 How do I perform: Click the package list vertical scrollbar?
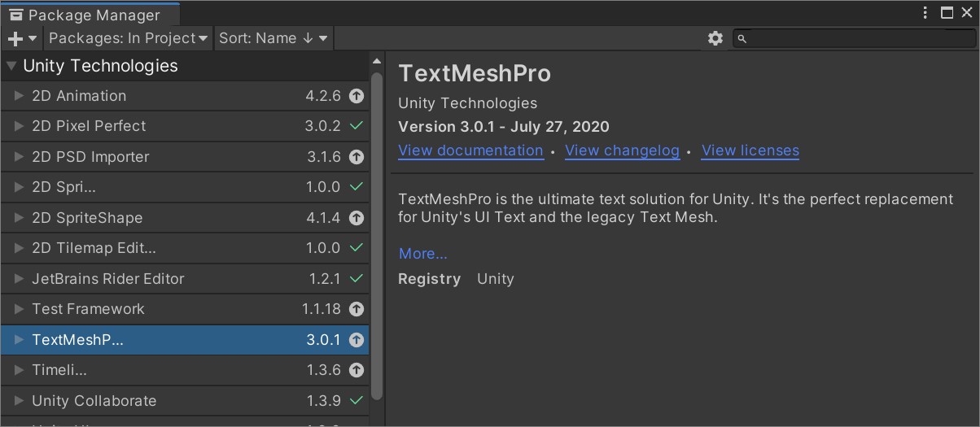point(376,236)
